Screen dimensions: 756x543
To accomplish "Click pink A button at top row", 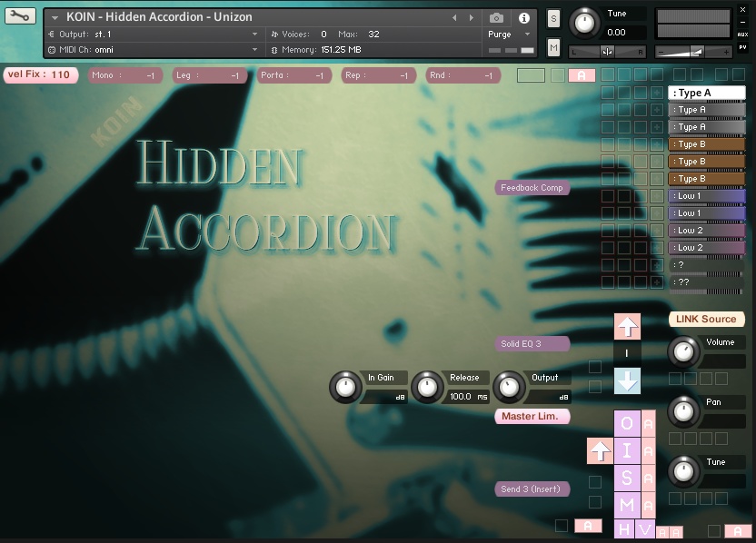I will 582,75.
